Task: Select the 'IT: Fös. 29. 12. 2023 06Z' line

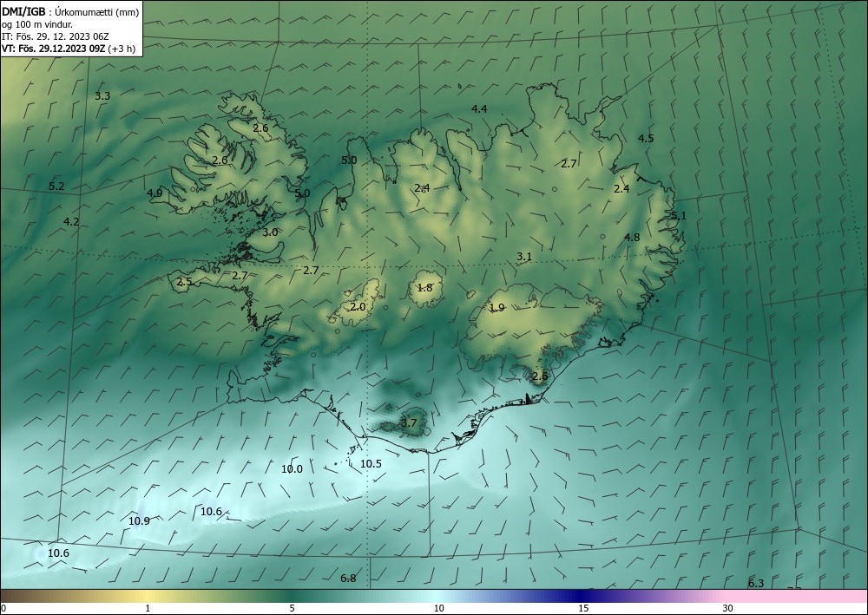Action: pyautogui.click(x=56, y=36)
